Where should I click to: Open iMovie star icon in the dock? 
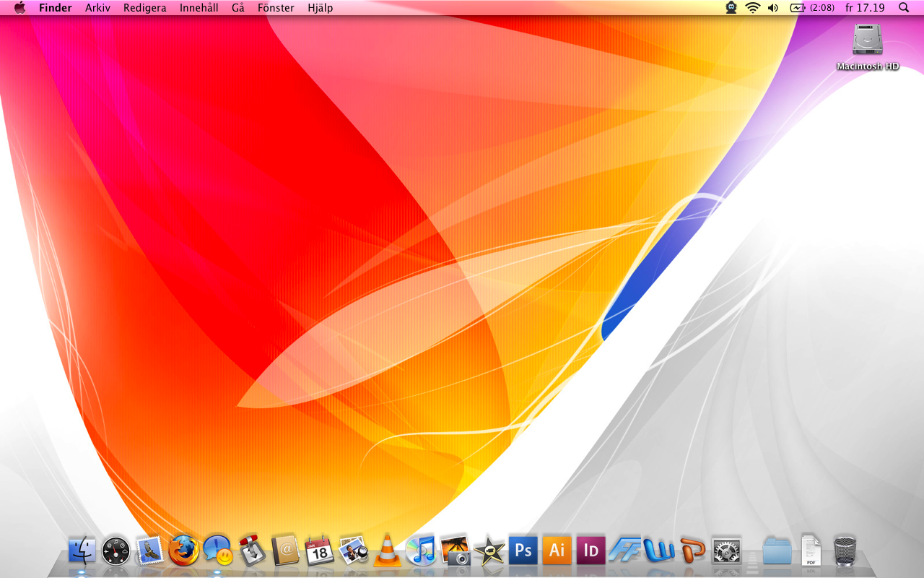click(489, 551)
